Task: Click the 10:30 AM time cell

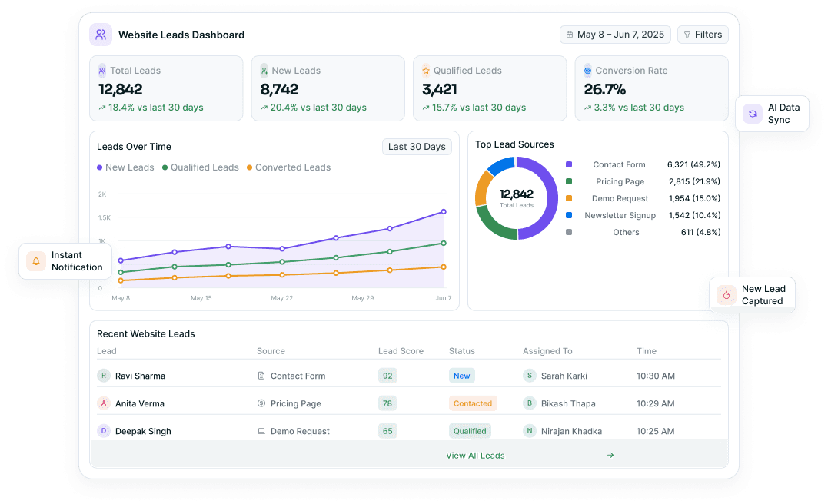Action: click(x=655, y=376)
